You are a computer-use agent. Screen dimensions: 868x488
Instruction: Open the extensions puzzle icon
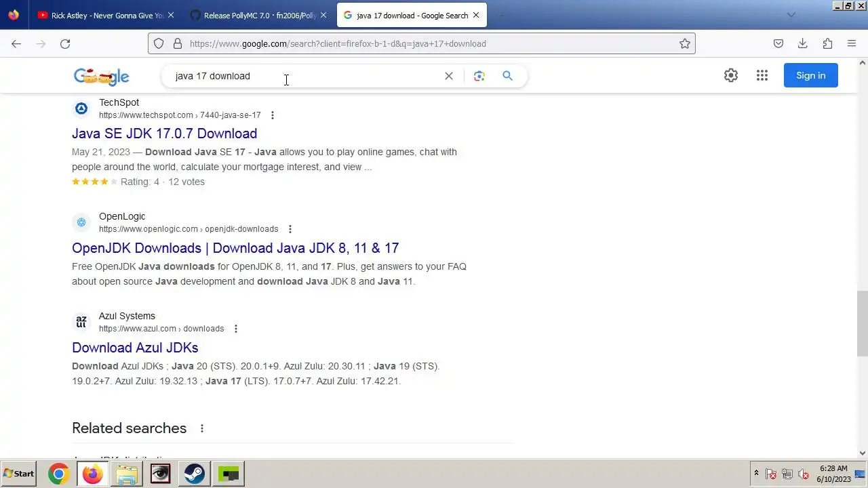[827, 43]
